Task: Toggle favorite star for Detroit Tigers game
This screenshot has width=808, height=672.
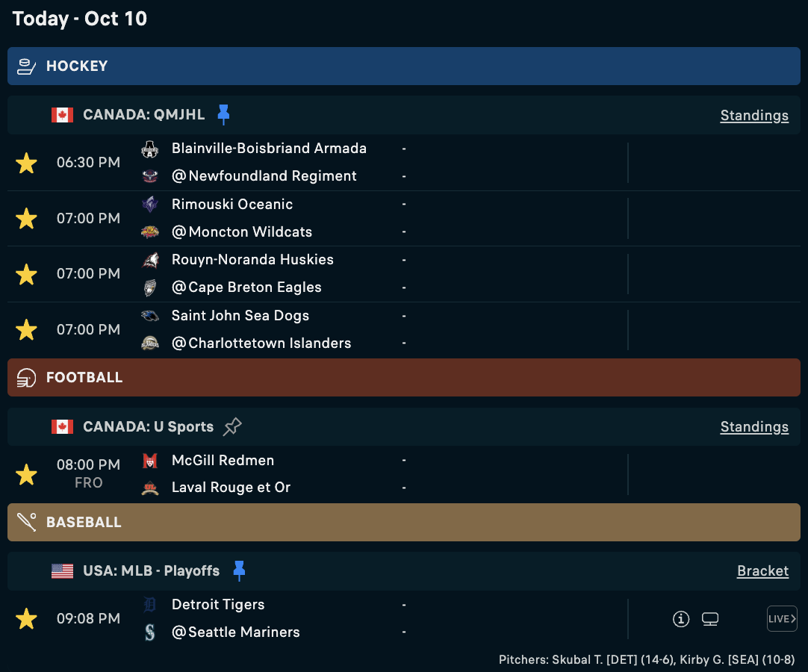Action: pyautogui.click(x=26, y=618)
